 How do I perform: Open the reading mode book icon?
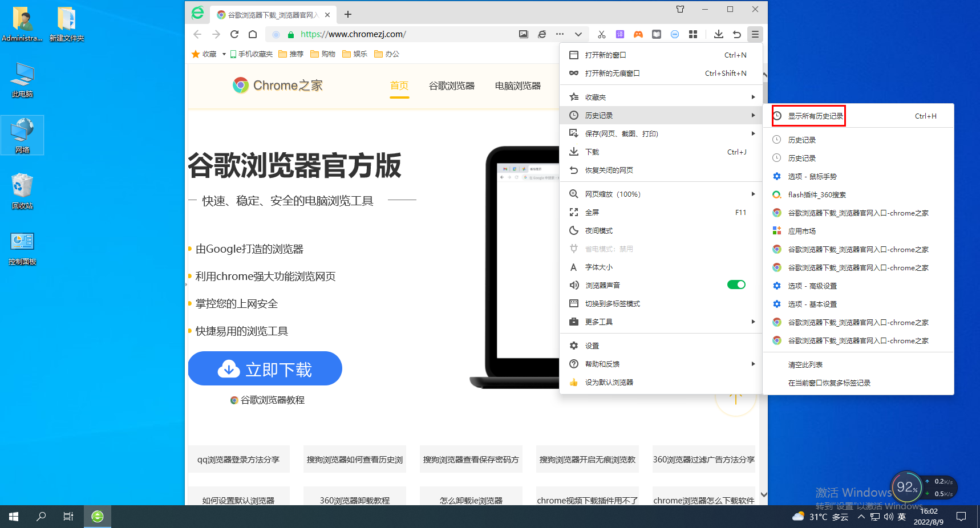(657, 34)
